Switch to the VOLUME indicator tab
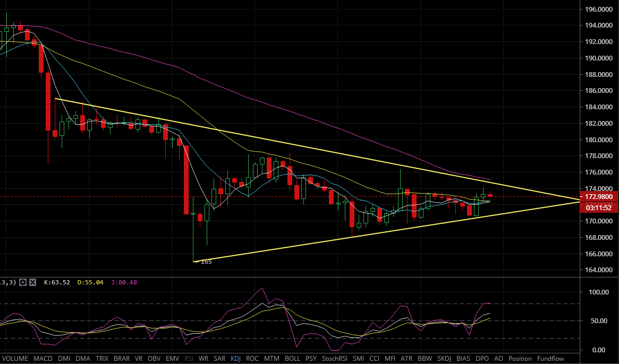Viewport: 619px width, 364px height. 15,359
